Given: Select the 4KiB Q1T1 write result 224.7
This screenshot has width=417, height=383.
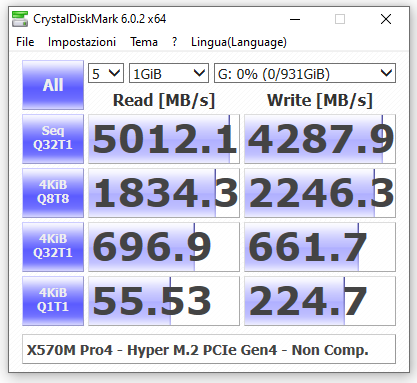Looking at the screenshot, I should pos(320,301).
